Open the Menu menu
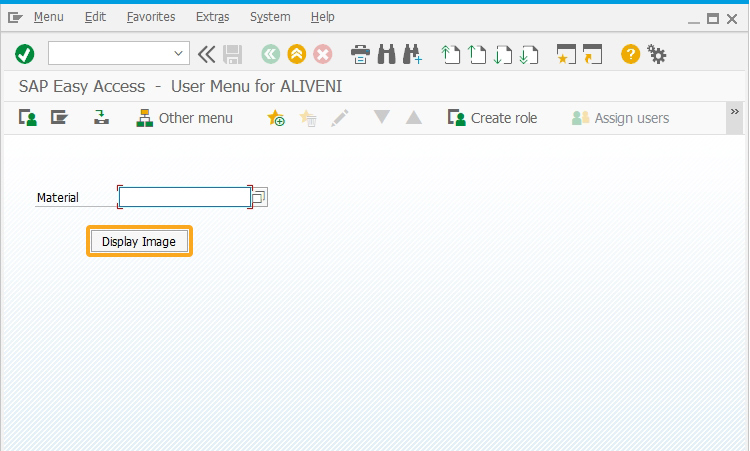The image size is (750, 451). tap(48, 17)
